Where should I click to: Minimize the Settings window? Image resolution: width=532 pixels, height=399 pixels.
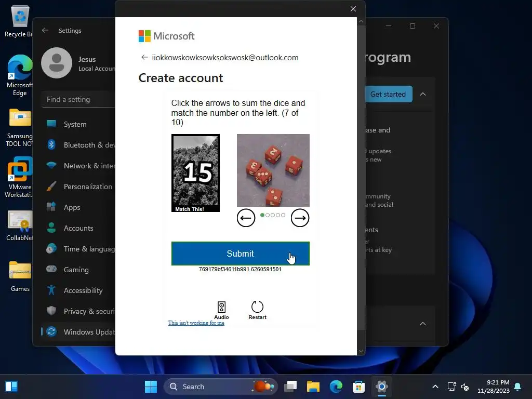(389, 26)
